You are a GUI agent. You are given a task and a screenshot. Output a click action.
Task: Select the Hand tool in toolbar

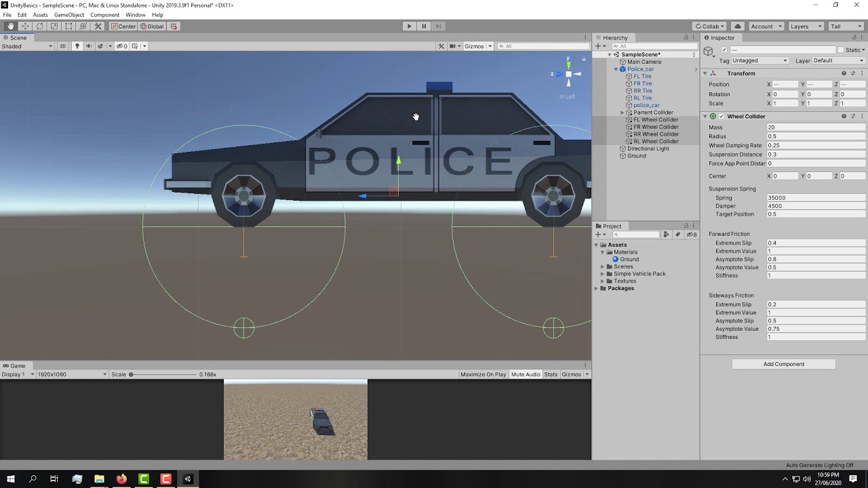pos(11,26)
